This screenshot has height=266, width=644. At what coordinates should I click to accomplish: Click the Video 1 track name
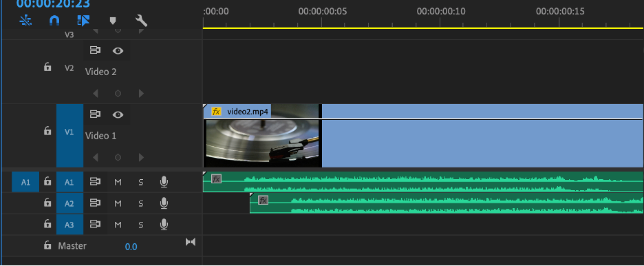pyautogui.click(x=100, y=136)
